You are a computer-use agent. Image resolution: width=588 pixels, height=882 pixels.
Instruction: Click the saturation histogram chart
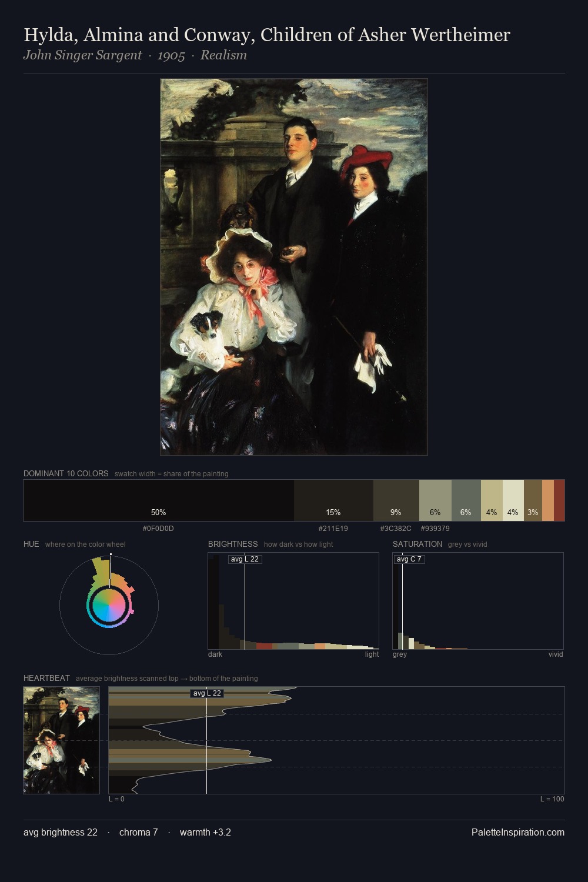click(x=478, y=601)
